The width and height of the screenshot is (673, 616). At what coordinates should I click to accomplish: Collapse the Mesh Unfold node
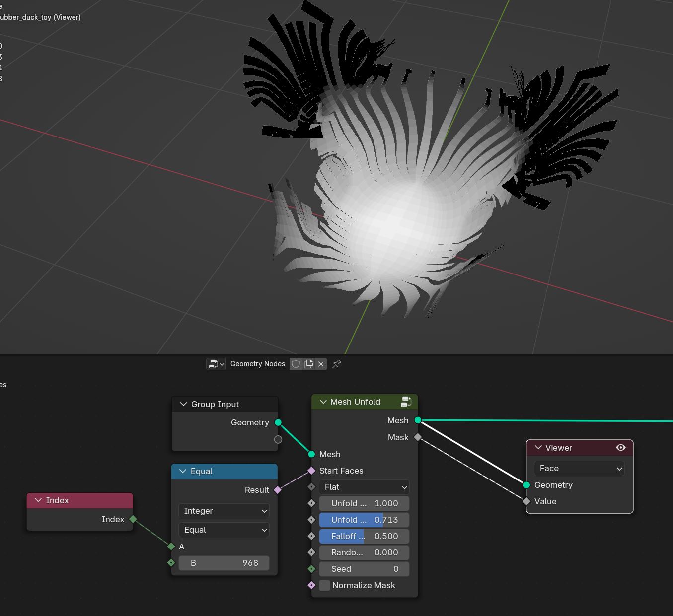pos(323,402)
